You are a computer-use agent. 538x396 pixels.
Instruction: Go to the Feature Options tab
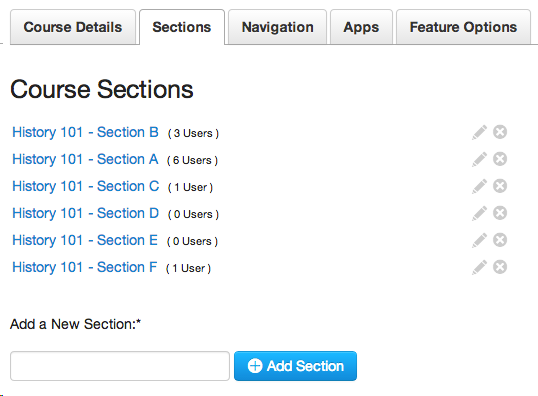point(463,27)
